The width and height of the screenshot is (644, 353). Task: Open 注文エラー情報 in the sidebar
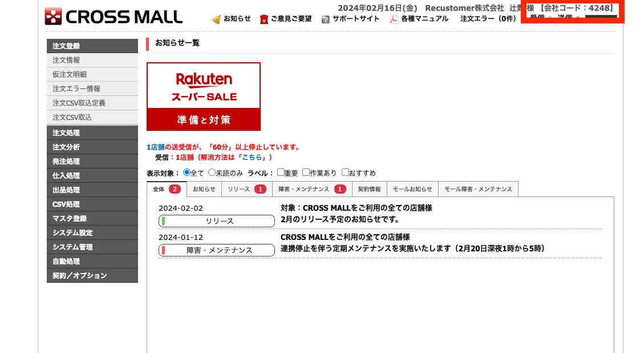92,89
